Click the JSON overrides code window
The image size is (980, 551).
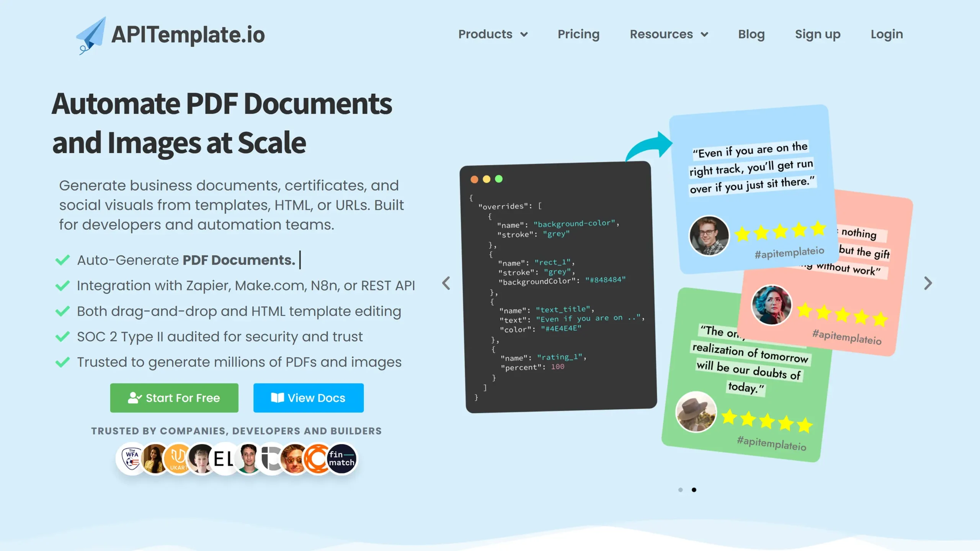coord(558,287)
